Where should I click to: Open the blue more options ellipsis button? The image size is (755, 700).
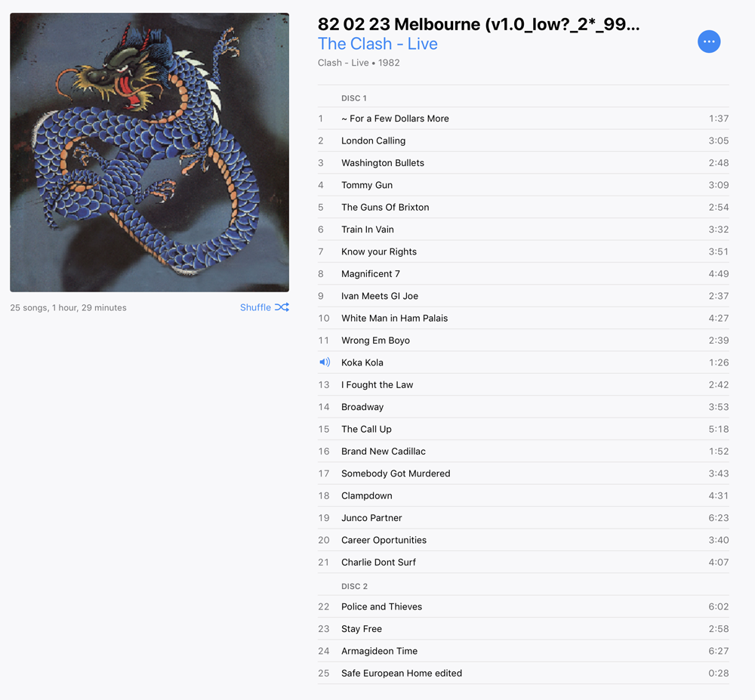pos(709,42)
